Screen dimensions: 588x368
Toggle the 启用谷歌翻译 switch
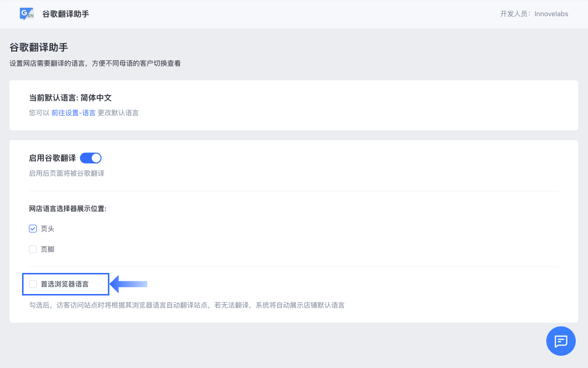click(x=91, y=158)
